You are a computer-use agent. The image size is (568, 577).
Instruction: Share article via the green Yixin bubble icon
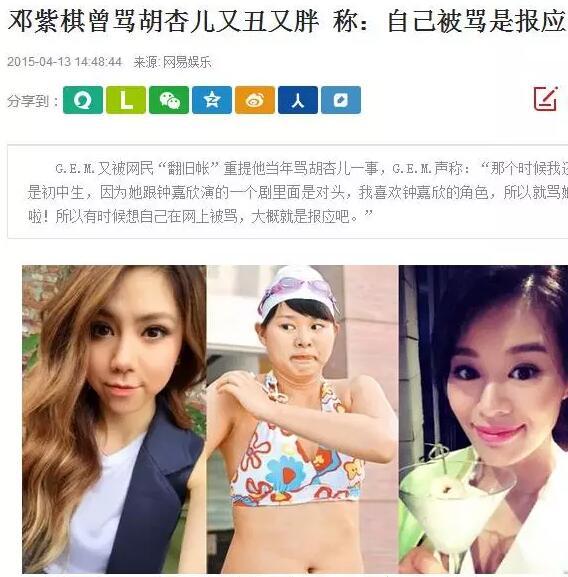pos(83,100)
